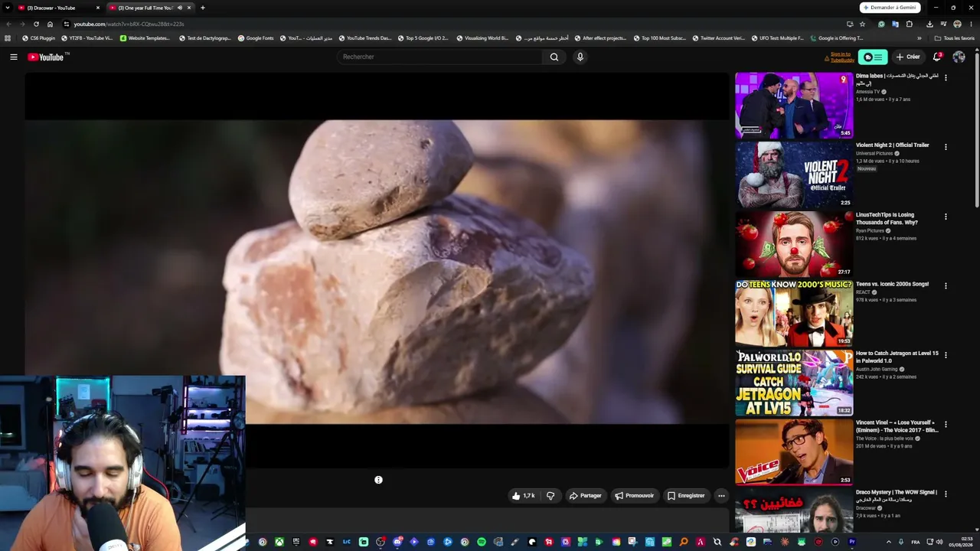This screenshot has width=980, height=551.
Task: Open Teens vs. Iconic 2000s Songs title
Action: (x=892, y=284)
